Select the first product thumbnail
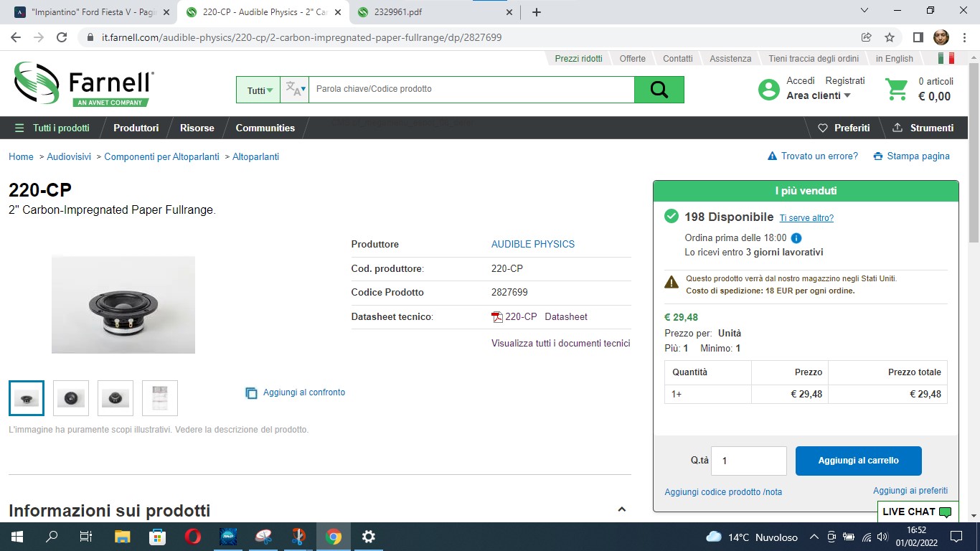 click(x=27, y=398)
